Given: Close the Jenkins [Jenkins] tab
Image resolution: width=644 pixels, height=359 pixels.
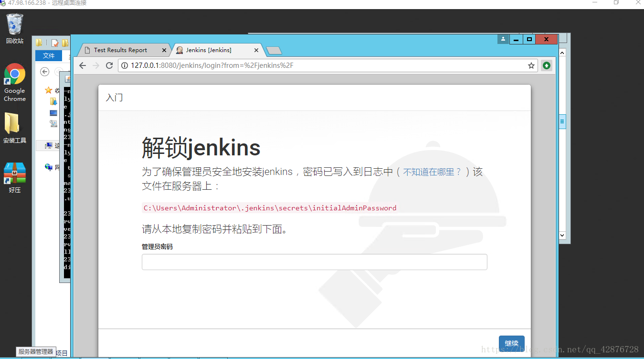Looking at the screenshot, I should pyautogui.click(x=256, y=50).
